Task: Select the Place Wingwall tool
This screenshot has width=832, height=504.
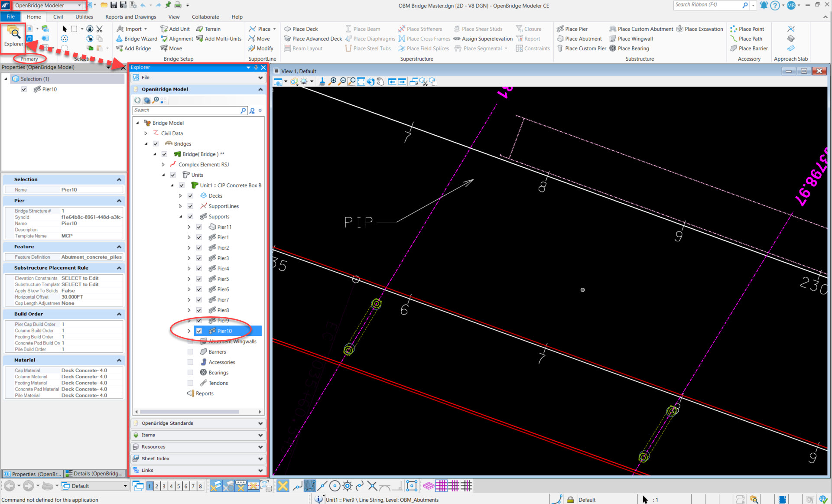Action: [x=631, y=39]
